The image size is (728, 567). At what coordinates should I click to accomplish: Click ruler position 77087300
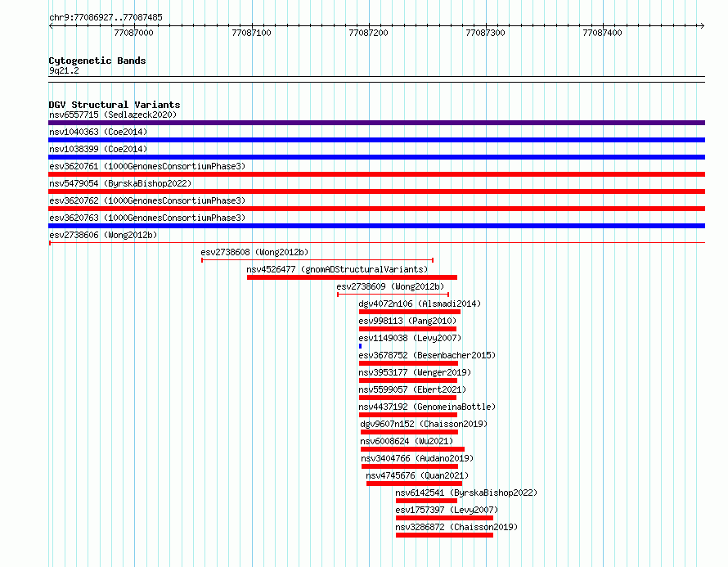click(485, 33)
